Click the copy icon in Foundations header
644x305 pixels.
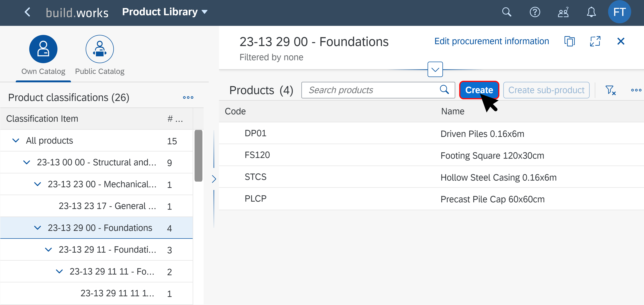coord(569,41)
